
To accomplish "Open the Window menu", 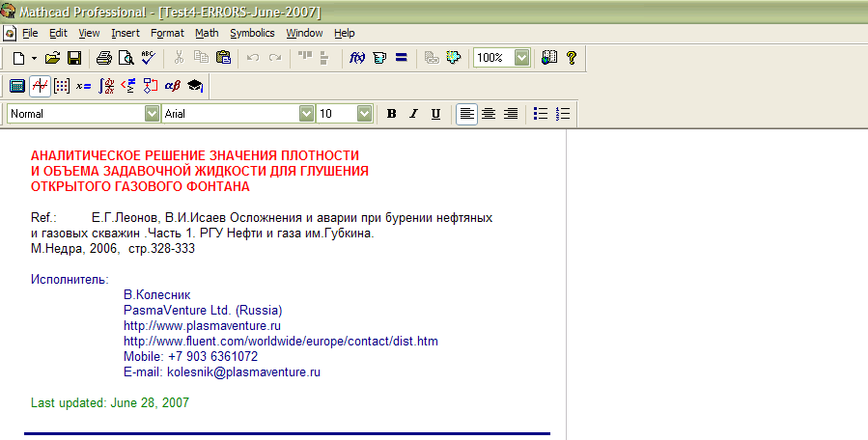I will tap(304, 33).
